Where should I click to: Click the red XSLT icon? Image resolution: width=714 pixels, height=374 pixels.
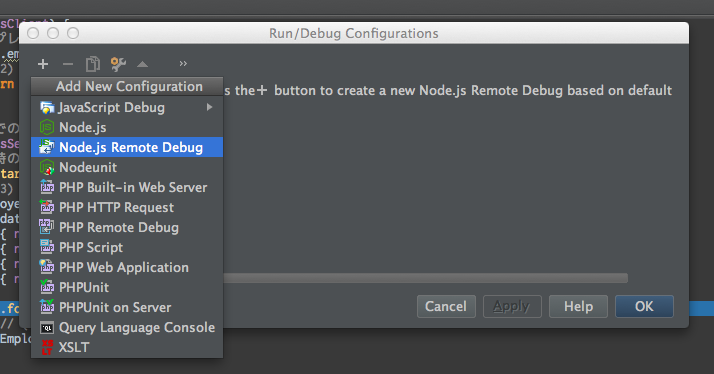click(x=47, y=348)
